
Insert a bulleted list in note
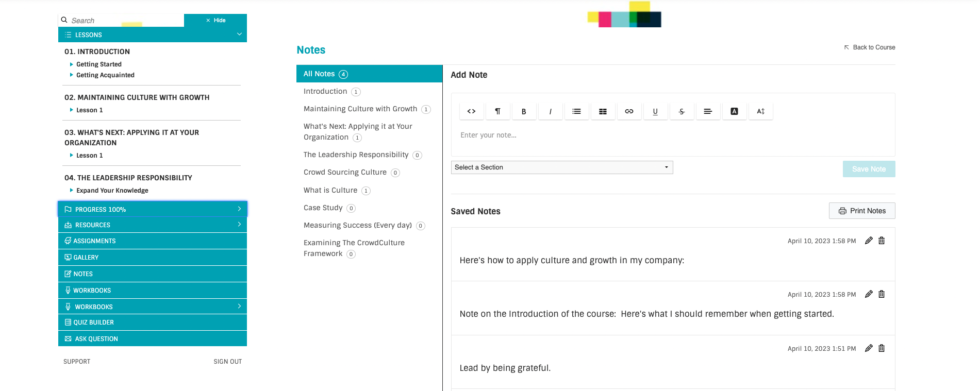pos(576,111)
